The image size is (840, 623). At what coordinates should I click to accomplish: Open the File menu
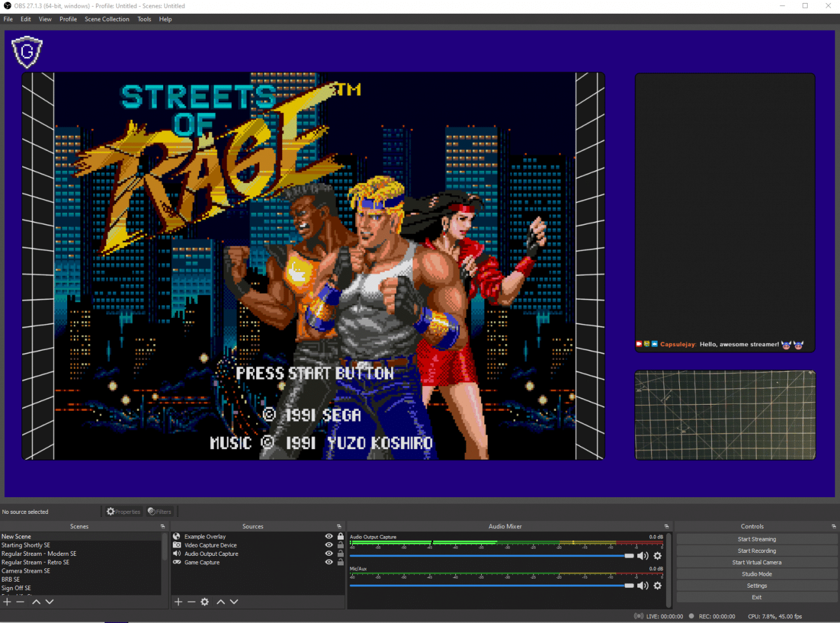(x=8, y=19)
